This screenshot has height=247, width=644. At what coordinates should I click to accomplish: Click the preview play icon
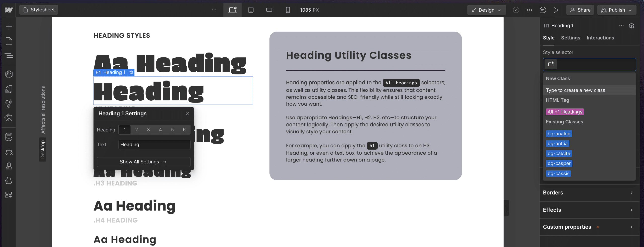(x=556, y=10)
